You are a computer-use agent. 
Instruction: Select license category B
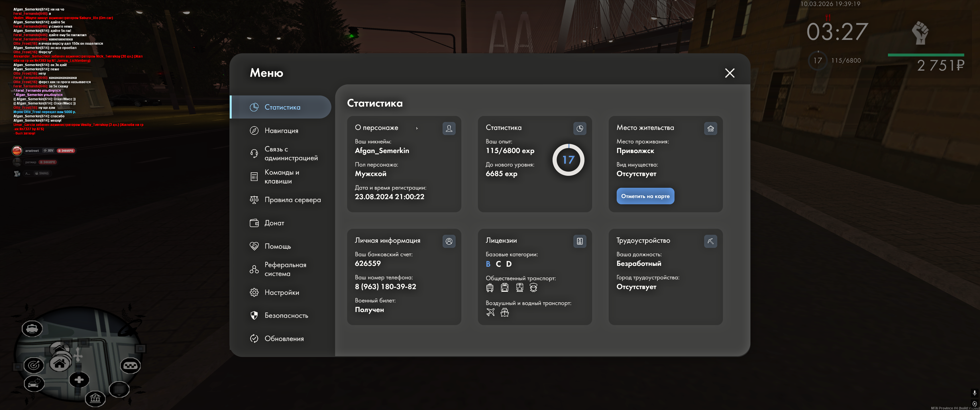[x=488, y=264]
